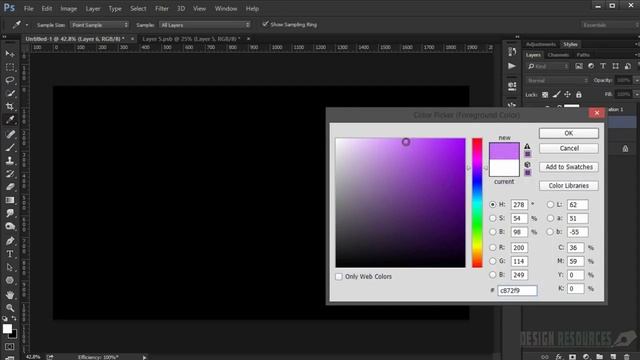640x360 pixels.
Task: Click the Lock image pixels brush icon
Action: pos(556,95)
